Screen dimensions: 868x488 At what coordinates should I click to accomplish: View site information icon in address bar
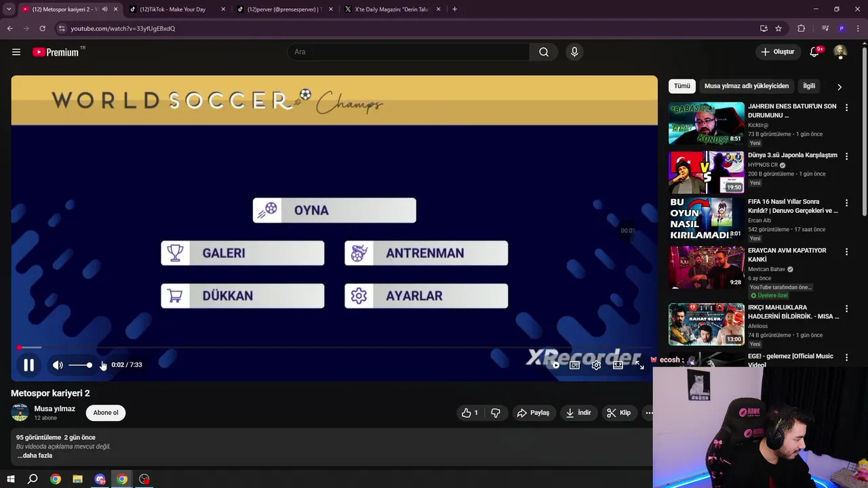(62, 28)
